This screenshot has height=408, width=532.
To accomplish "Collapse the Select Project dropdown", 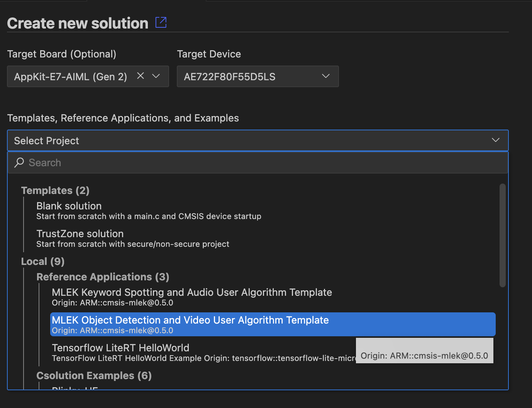I will coord(258,140).
